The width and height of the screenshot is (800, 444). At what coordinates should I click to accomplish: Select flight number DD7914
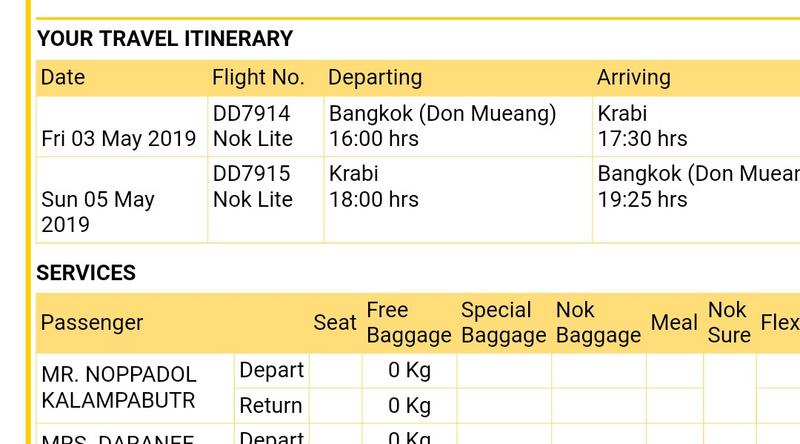click(252, 113)
